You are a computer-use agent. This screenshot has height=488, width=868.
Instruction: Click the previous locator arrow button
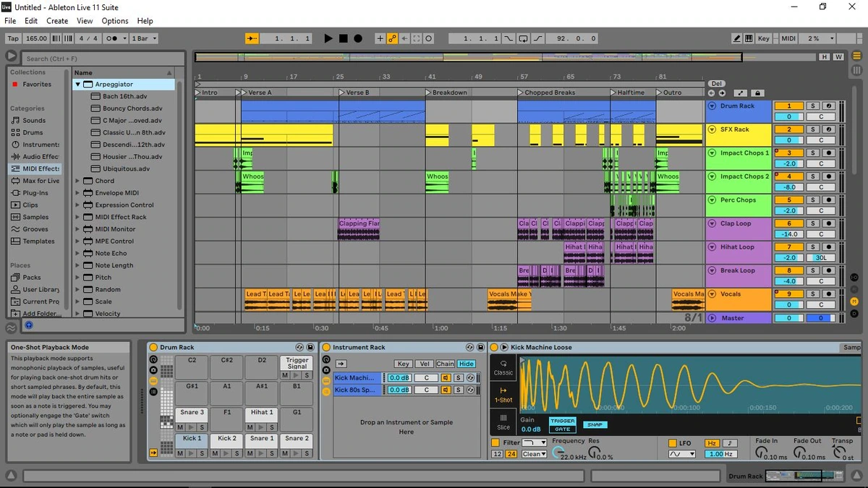coord(712,93)
